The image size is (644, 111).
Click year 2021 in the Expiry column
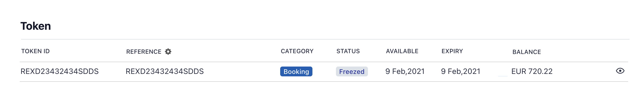point(472,71)
